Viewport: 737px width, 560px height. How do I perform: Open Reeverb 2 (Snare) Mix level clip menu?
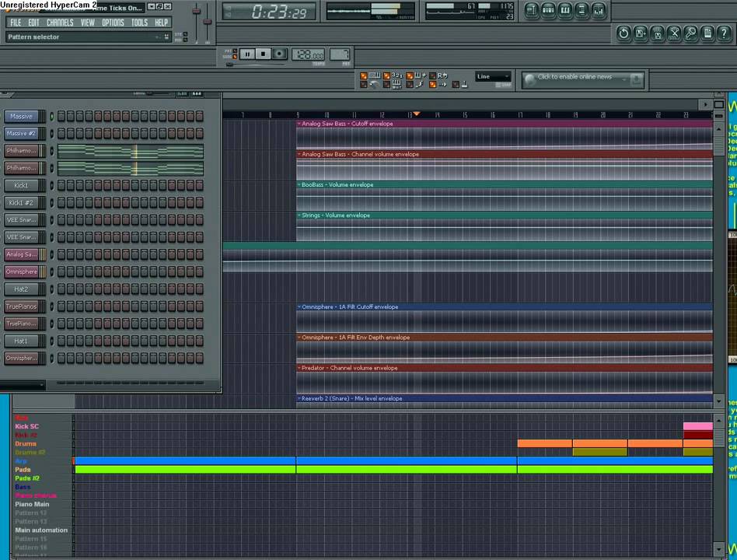(299, 399)
